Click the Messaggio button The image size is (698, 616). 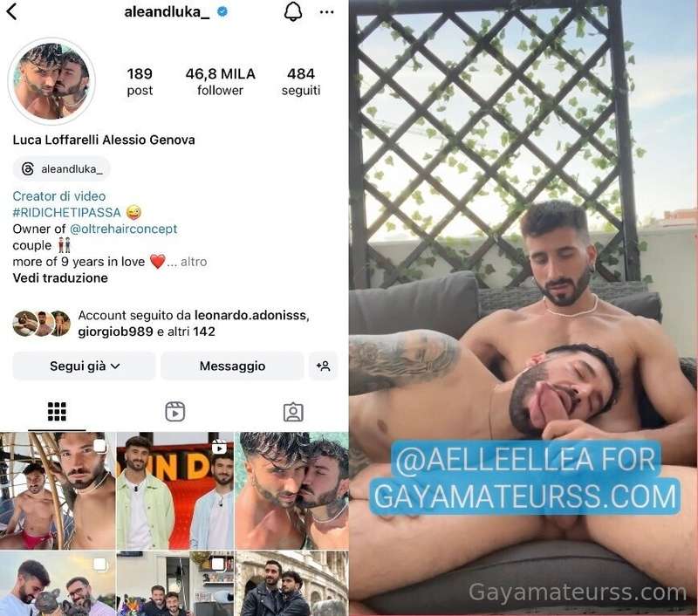[232, 366]
